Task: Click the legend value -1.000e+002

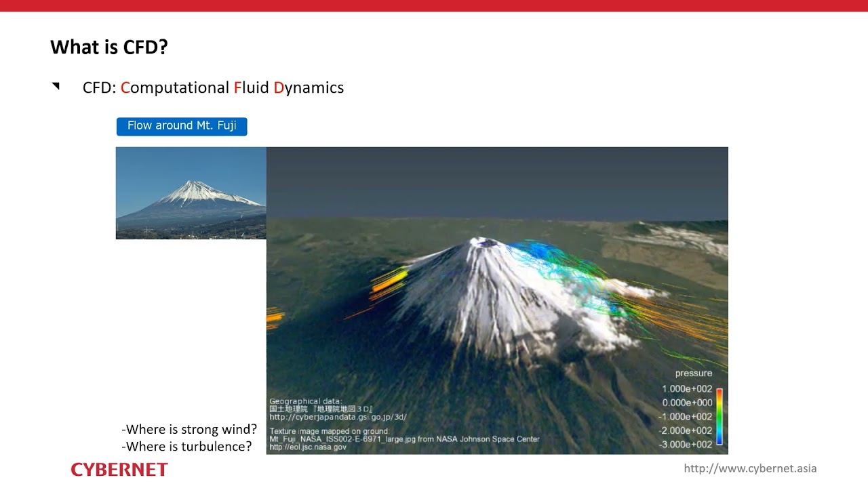Action: (686, 417)
